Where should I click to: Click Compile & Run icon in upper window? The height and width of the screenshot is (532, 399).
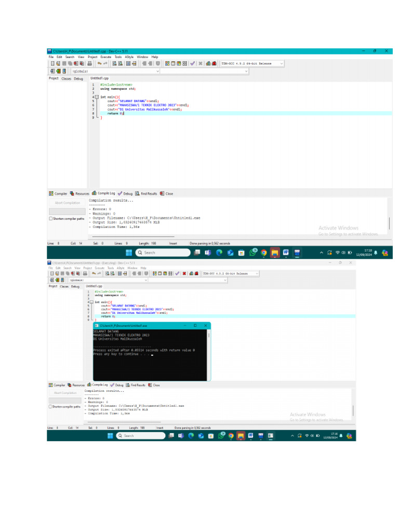coord(179,63)
